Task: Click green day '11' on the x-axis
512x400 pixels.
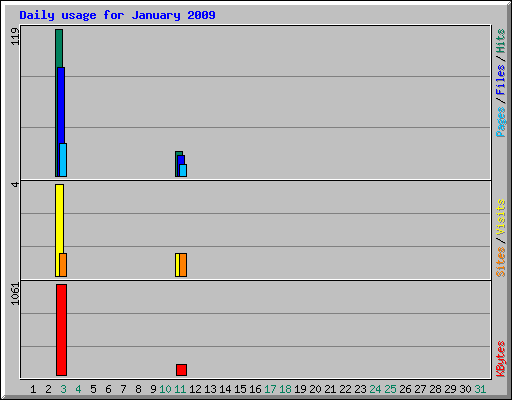Action: pyautogui.click(x=180, y=389)
